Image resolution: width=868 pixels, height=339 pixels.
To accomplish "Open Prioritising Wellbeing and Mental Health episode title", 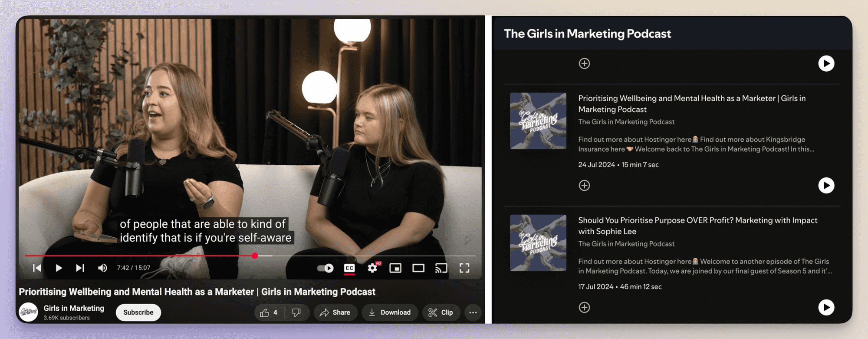I will click(x=692, y=103).
